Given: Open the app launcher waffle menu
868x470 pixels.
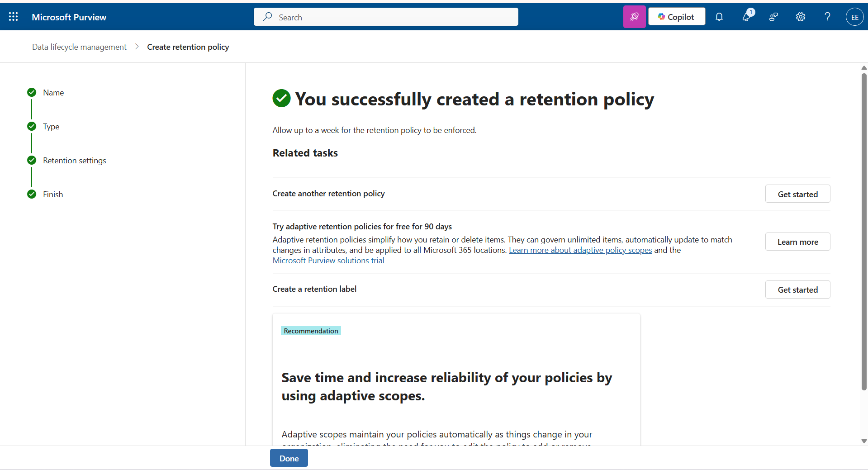Looking at the screenshot, I should click(x=13, y=17).
